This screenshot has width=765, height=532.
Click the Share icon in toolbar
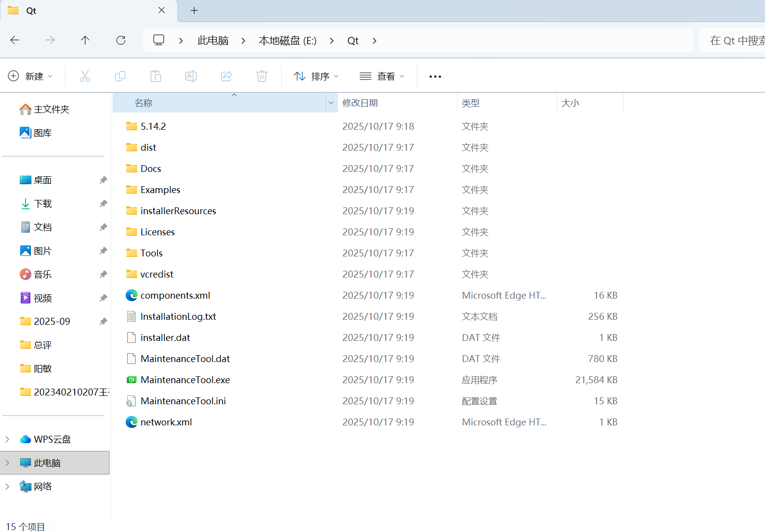[227, 76]
